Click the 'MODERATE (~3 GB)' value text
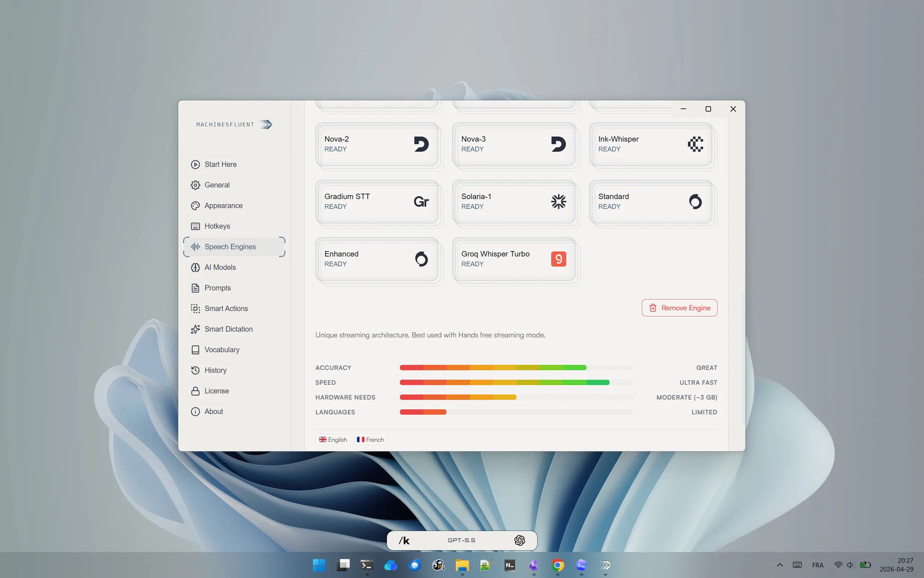Image resolution: width=924 pixels, height=578 pixels. (687, 398)
